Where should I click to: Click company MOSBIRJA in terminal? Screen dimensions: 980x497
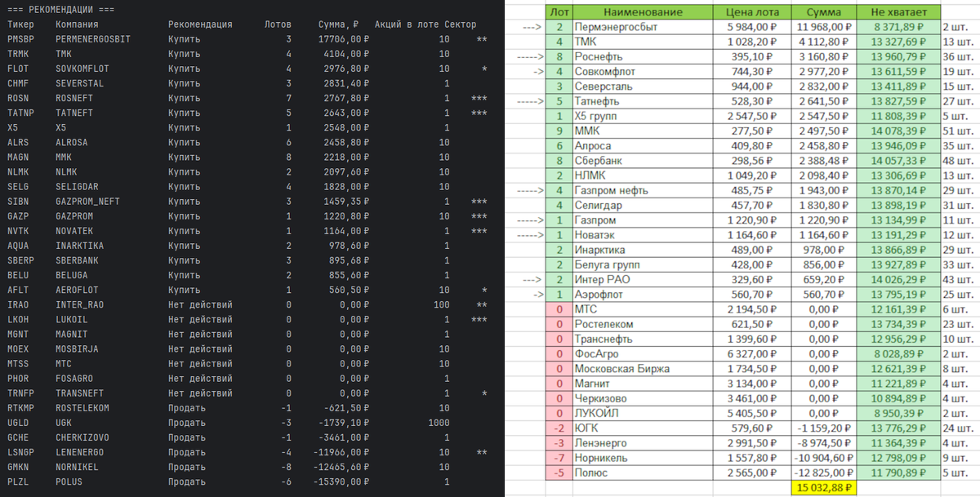77,349
